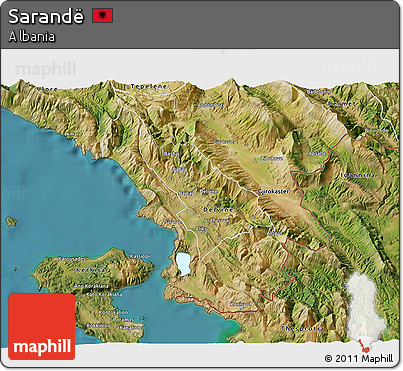The width and height of the screenshot is (403, 371).
Task: Select the Sarandë title text
Action: coord(46,16)
